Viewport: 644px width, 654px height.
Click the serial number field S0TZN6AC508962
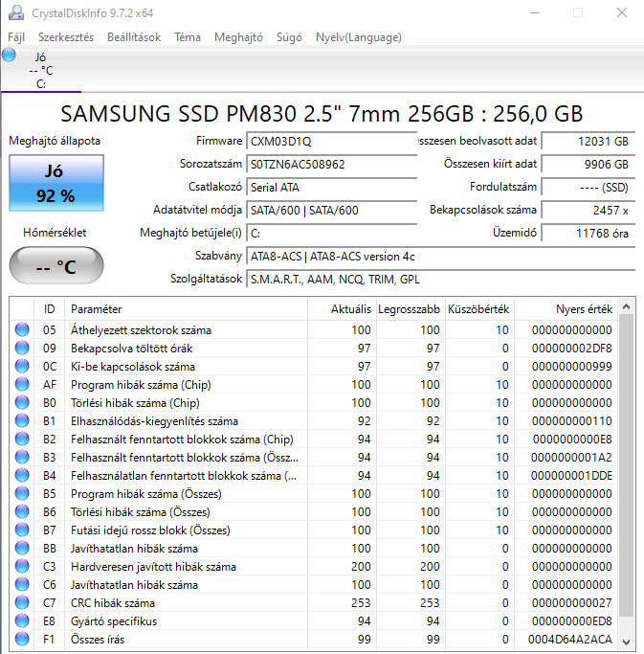point(331,165)
